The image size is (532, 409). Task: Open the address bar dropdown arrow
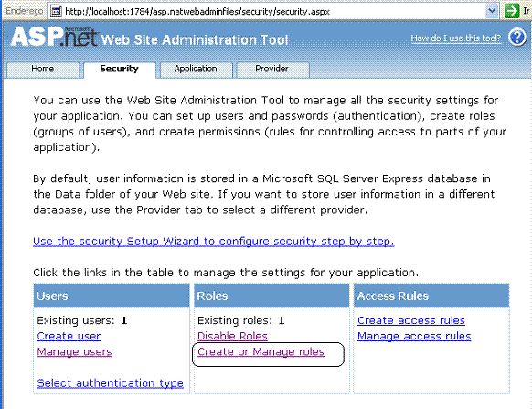(x=491, y=11)
